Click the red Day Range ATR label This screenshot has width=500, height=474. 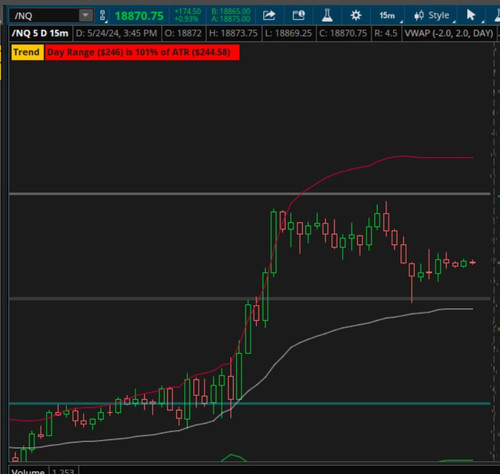click(142, 52)
